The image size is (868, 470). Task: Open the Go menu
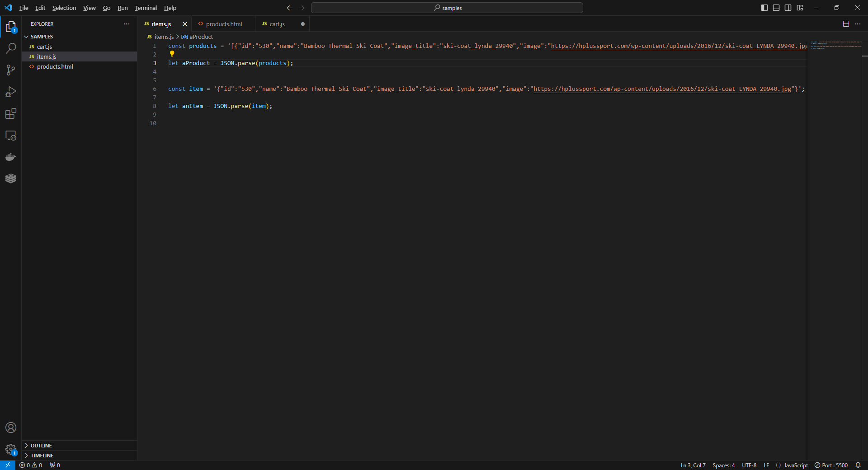107,8
